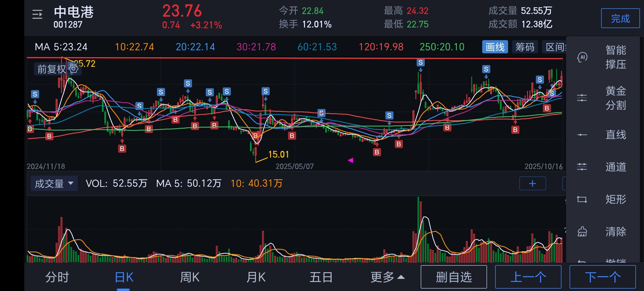Select the golden ratio drawing tool
644x291 pixels.
[582, 98]
